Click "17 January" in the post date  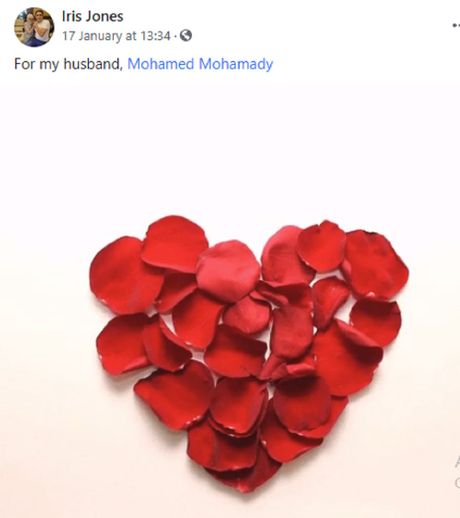tap(92, 36)
